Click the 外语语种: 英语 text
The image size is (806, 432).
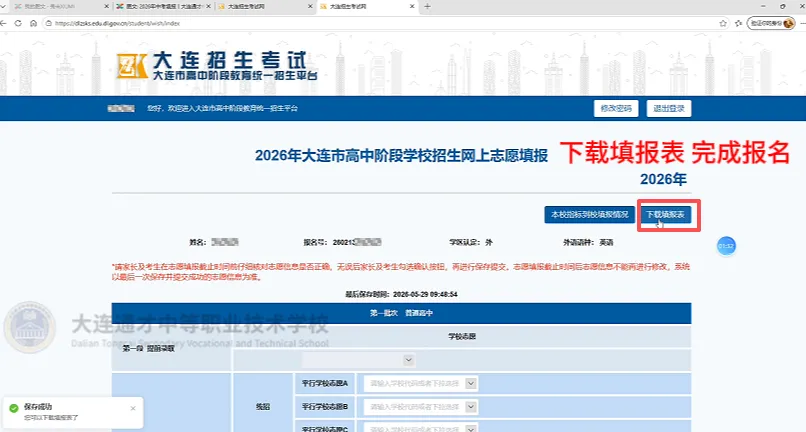[588, 242]
